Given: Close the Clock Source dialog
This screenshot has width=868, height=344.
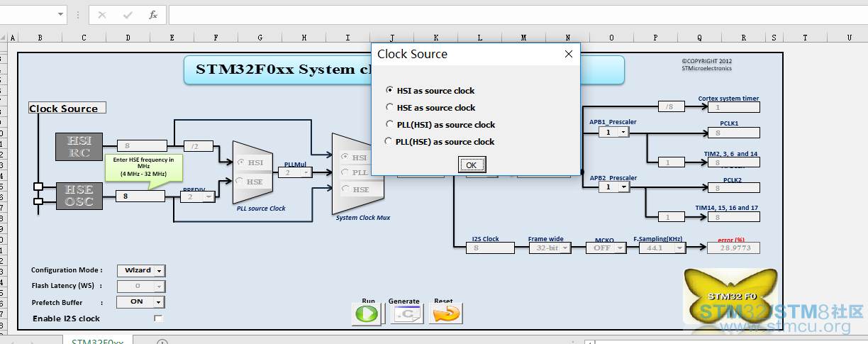Looking at the screenshot, I should pos(568,54).
